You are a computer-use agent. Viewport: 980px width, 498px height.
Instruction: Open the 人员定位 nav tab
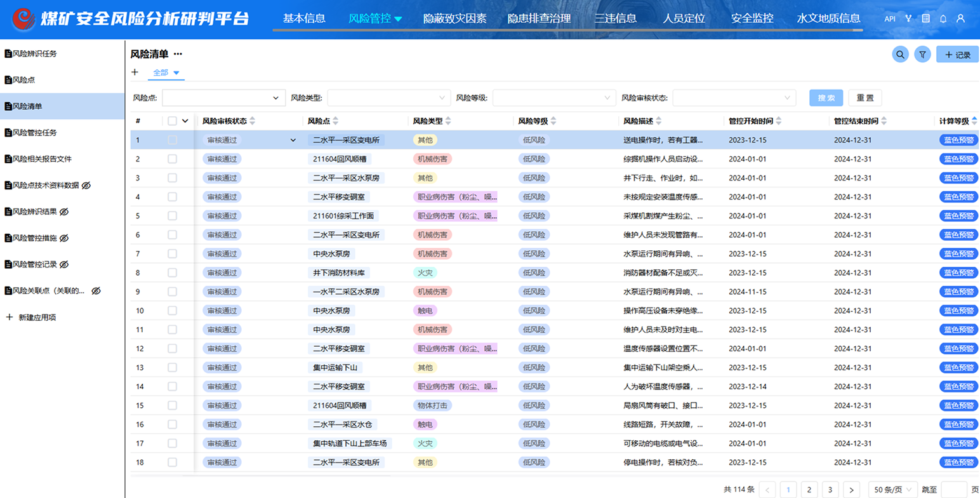[x=684, y=19]
